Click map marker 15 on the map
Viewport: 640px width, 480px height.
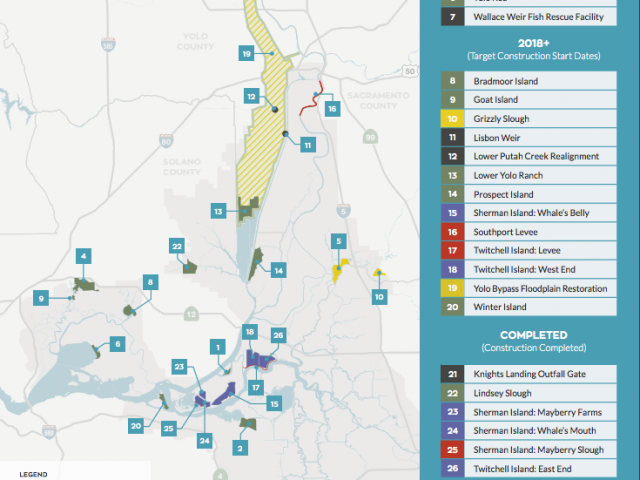274,404
